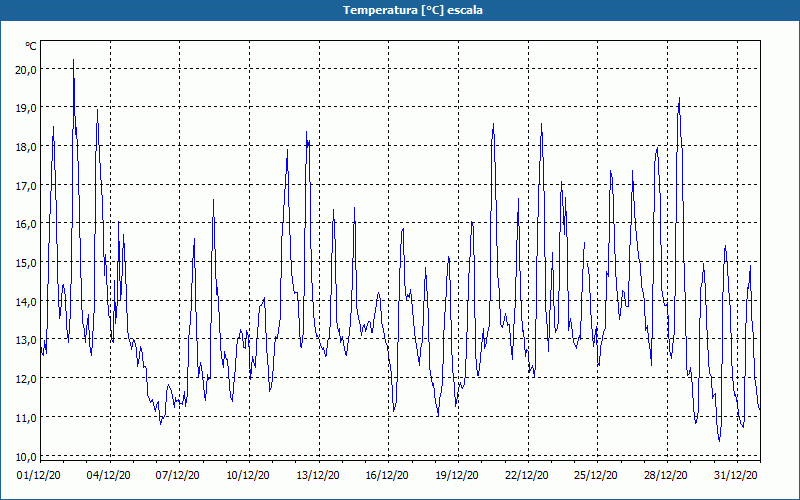Click the chart title 'Temperatura [°C] escala'
Viewport: 800px width, 500px height.
[x=413, y=10]
